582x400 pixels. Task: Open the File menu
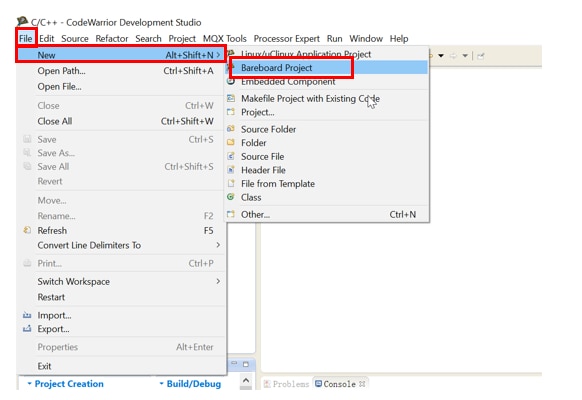click(26, 39)
